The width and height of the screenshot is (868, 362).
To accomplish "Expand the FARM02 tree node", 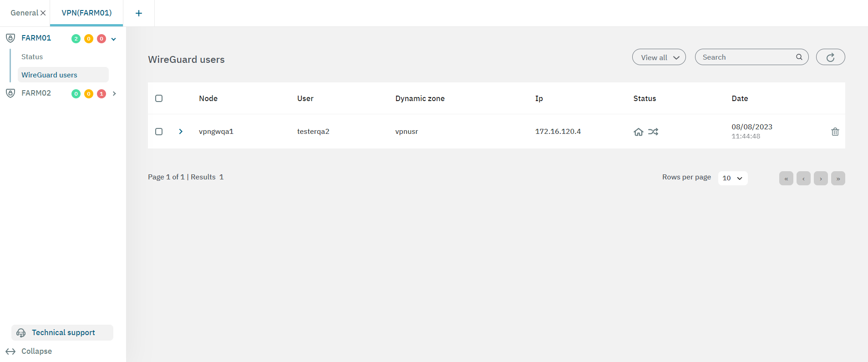I will tap(114, 94).
